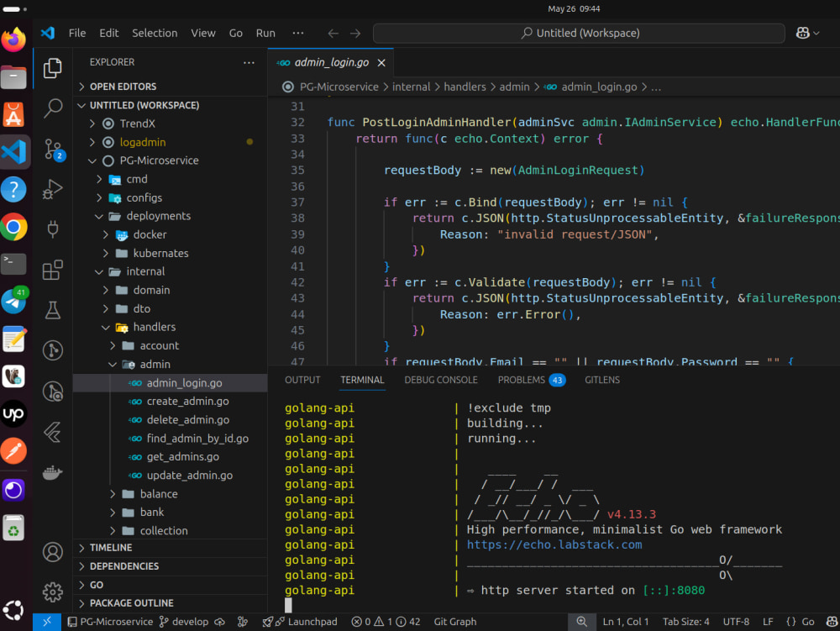The image size is (840, 631).
Task: Expand the GO section in sidebar
Action: tap(97, 585)
